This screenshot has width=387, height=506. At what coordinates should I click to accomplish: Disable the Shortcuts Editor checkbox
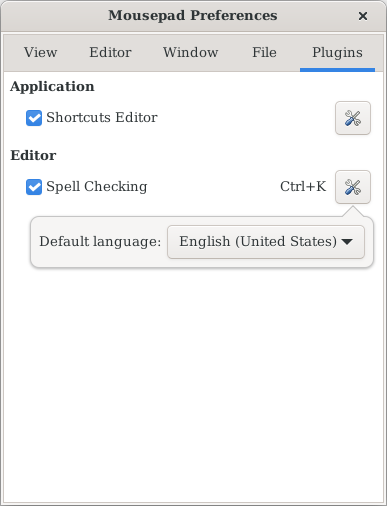tap(34, 118)
